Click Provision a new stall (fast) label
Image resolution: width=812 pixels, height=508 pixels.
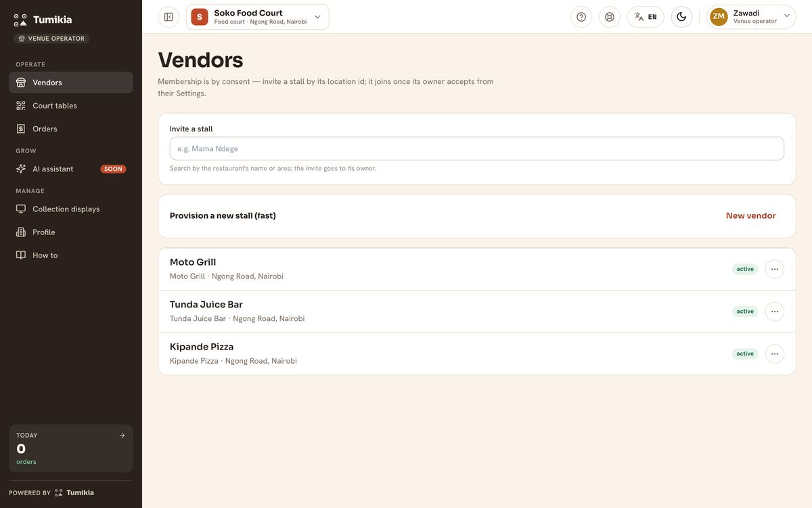[223, 216]
